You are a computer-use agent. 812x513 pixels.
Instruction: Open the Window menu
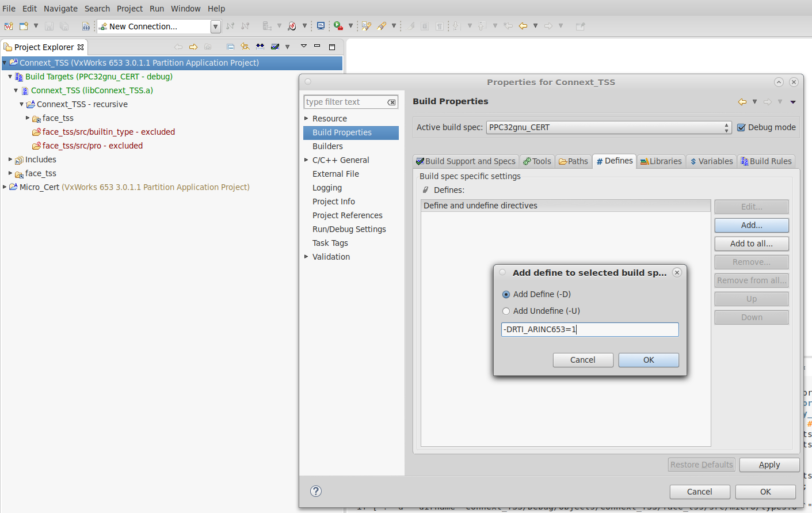[x=185, y=9]
